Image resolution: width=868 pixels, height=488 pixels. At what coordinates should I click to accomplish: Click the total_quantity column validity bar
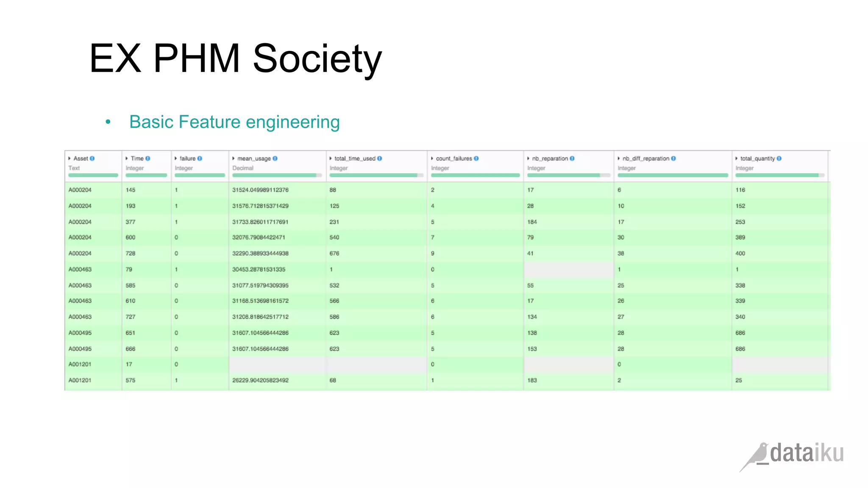tap(780, 175)
